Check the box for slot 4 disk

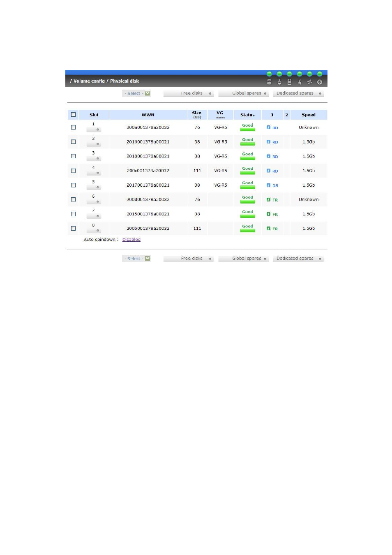tap(74, 171)
